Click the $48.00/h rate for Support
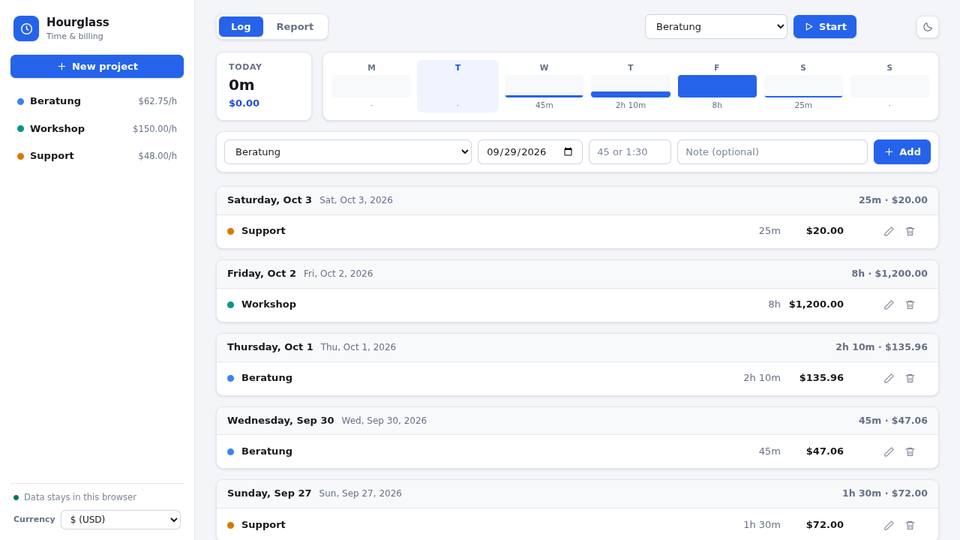Image resolution: width=960 pixels, height=540 pixels. [x=157, y=156]
